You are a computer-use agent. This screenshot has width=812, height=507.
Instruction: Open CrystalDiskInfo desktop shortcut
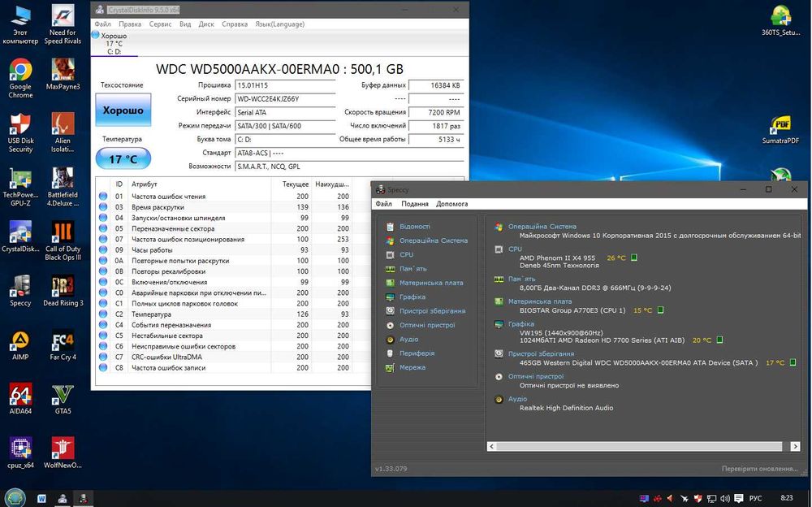pos(20,236)
